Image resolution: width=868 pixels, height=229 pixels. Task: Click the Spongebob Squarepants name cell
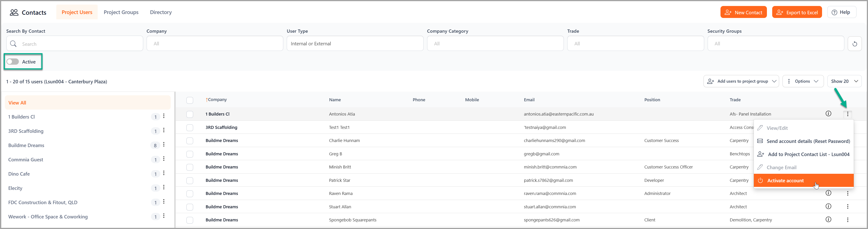point(352,220)
